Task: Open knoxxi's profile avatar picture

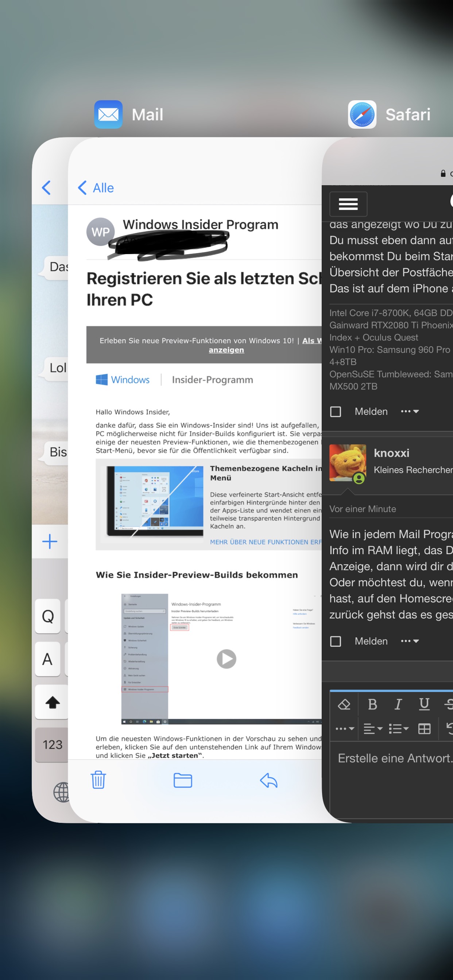Action: click(348, 463)
